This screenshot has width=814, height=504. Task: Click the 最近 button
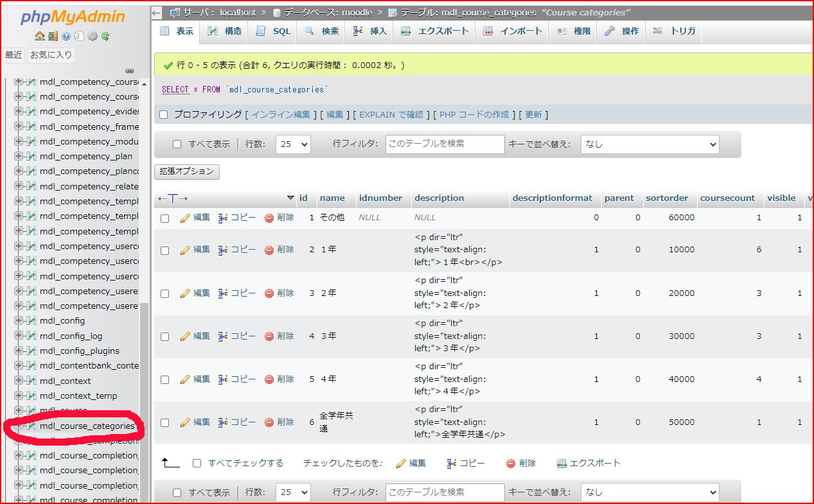(14, 55)
